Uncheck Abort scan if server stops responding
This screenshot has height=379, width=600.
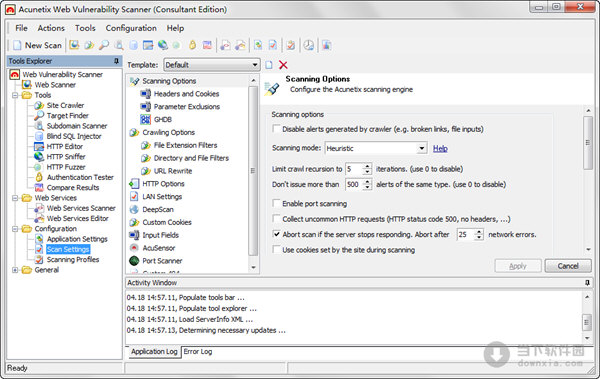[276, 234]
